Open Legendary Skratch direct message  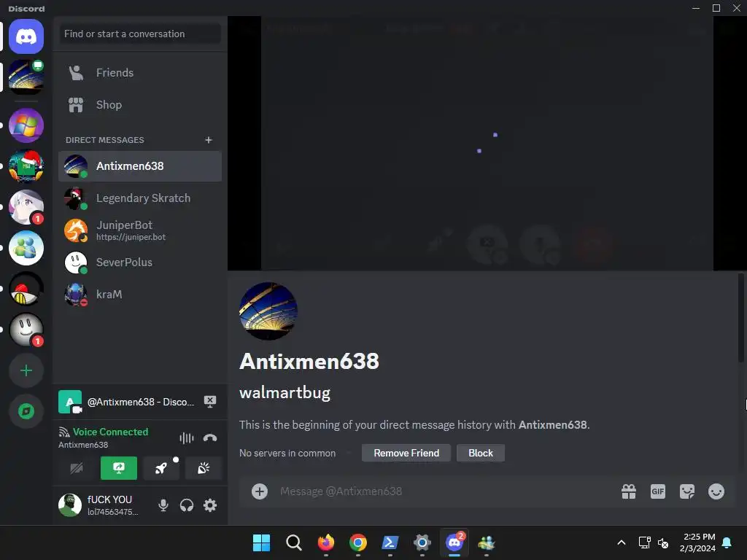tap(140, 198)
